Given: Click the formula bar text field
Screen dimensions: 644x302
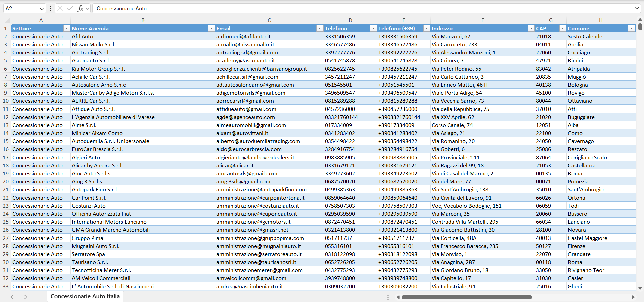Looking at the screenshot, I should pos(362,8).
